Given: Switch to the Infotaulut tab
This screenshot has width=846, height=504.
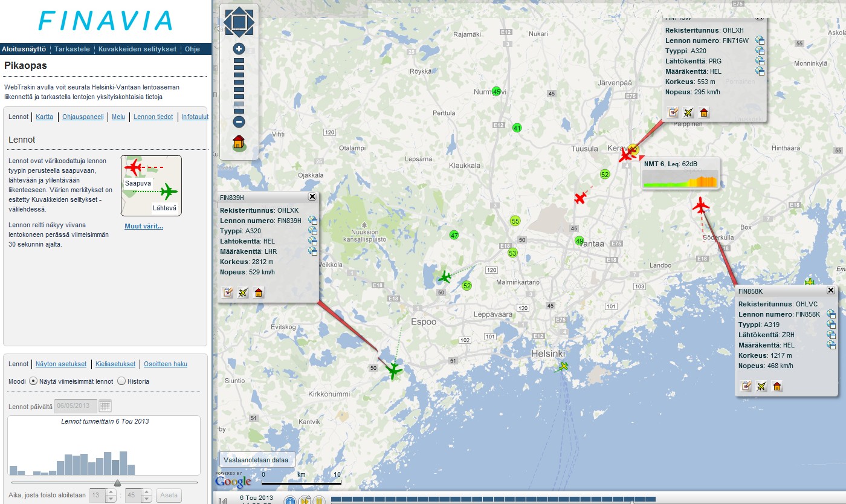Looking at the screenshot, I should (x=195, y=117).
